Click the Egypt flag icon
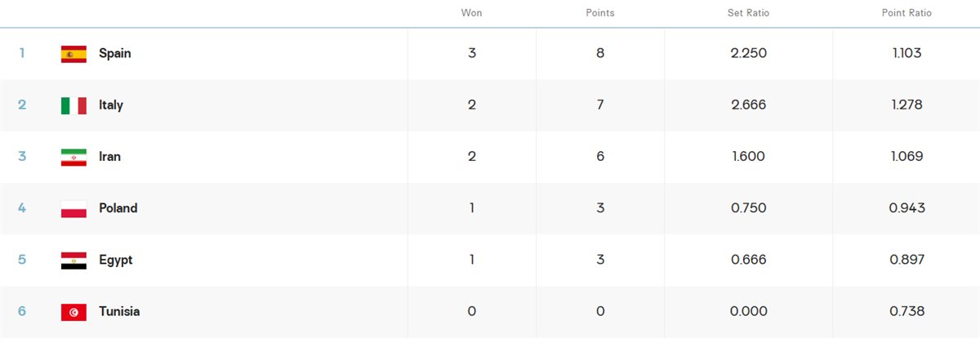The height and width of the screenshot is (343, 980). [73, 261]
